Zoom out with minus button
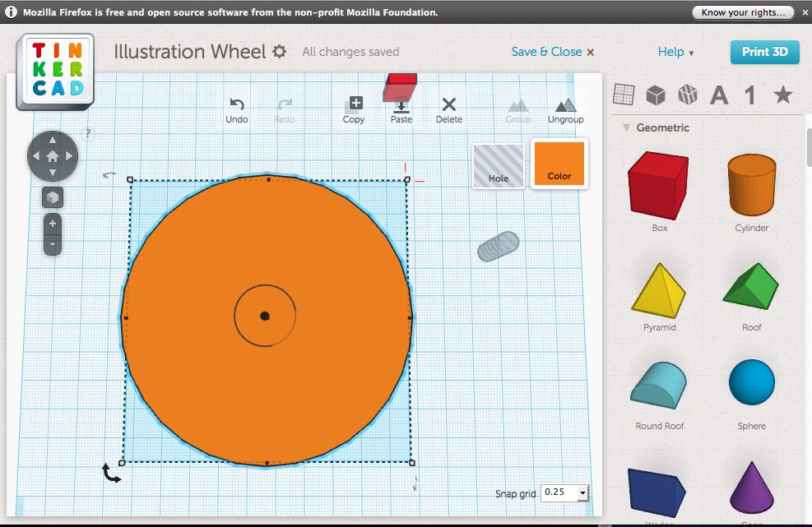Screen dimensions: 812x527 (x=53, y=244)
